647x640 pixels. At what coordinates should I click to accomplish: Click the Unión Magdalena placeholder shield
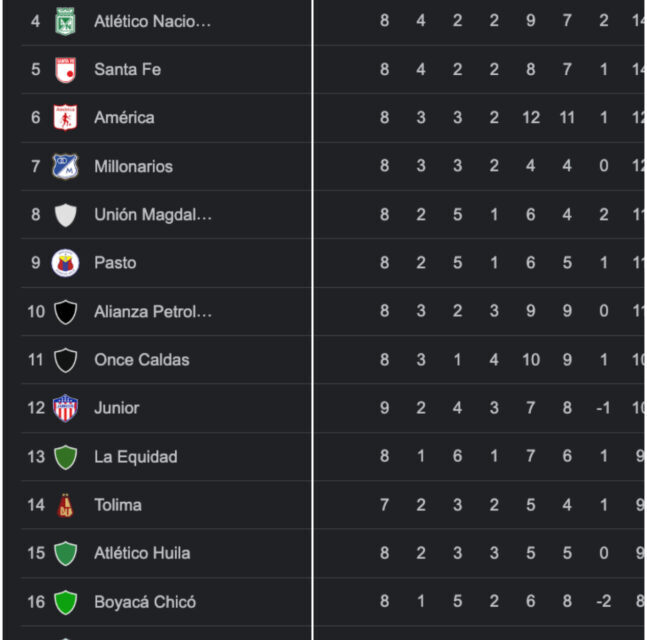pos(65,214)
